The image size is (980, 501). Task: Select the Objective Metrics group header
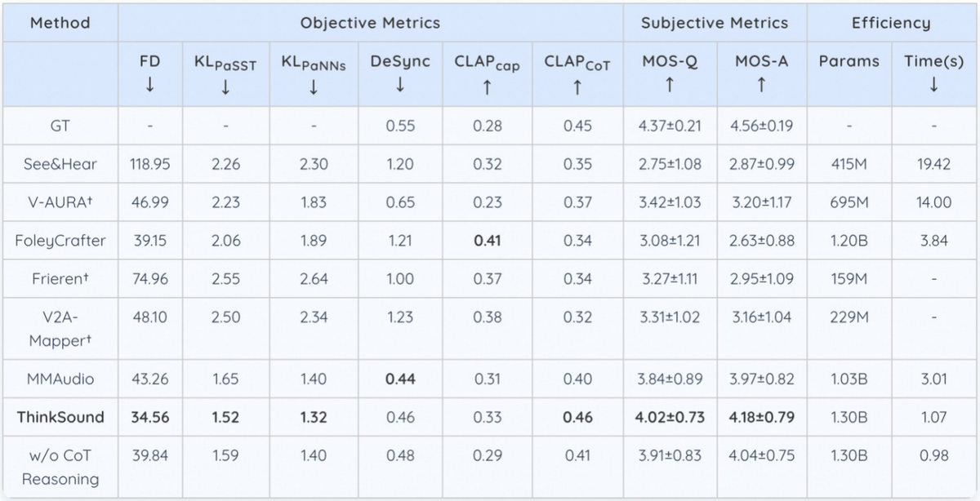click(370, 22)
